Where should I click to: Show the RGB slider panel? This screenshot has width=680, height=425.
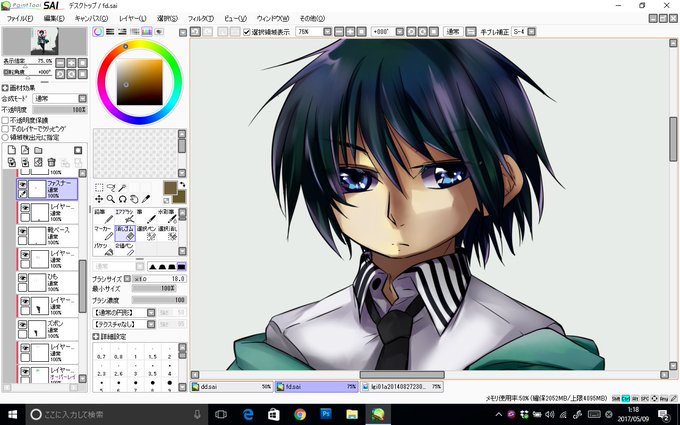[x=110, y=32]
